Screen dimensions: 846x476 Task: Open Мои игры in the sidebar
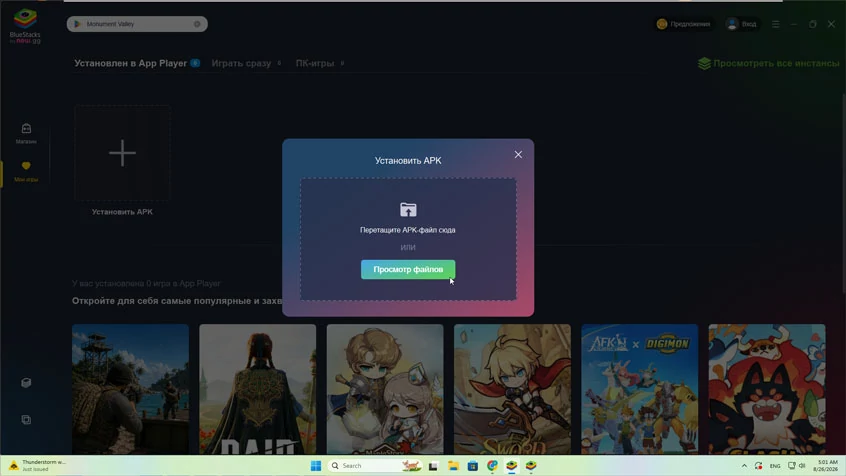[26, 171]
